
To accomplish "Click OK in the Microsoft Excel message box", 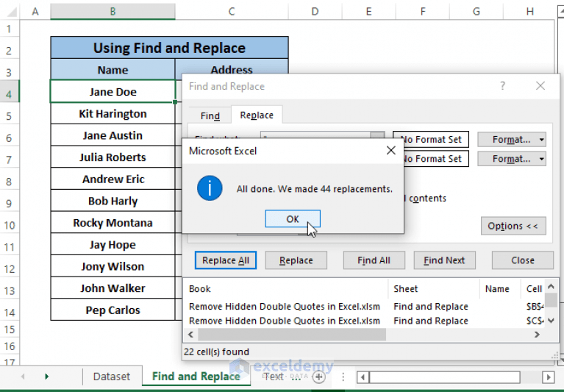I will (293, 218).
